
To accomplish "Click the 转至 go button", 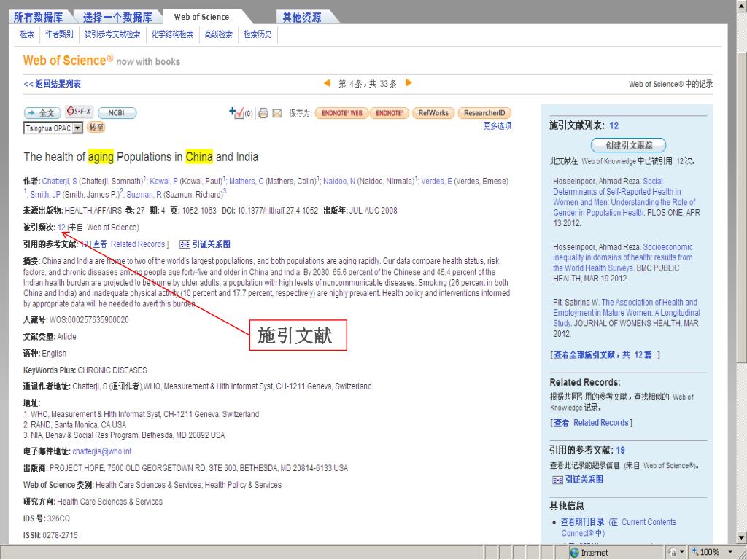I will (96, 127).
